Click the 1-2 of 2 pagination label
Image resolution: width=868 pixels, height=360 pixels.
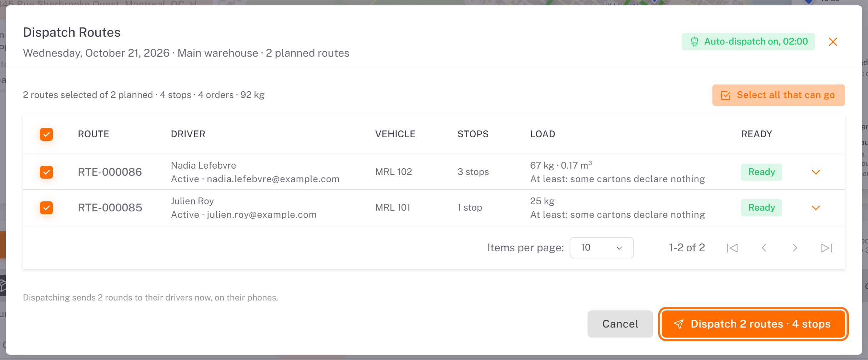point(687,248)
